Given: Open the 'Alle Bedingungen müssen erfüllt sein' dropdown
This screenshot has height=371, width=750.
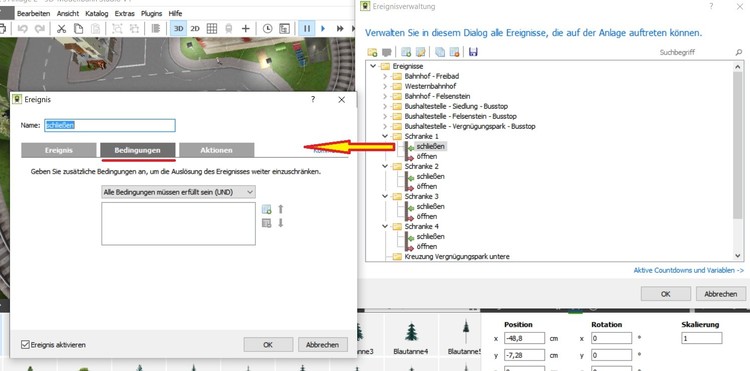Looking at the screenshot, I should (178, 192).
